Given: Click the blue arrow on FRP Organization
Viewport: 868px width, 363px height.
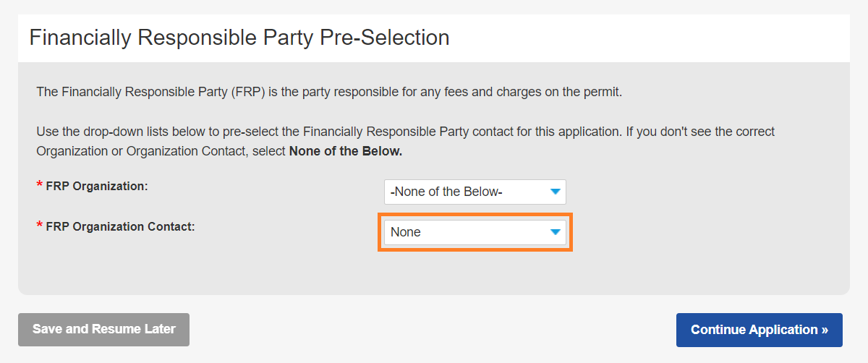Looking at the screenshot, I should [555, 192].
